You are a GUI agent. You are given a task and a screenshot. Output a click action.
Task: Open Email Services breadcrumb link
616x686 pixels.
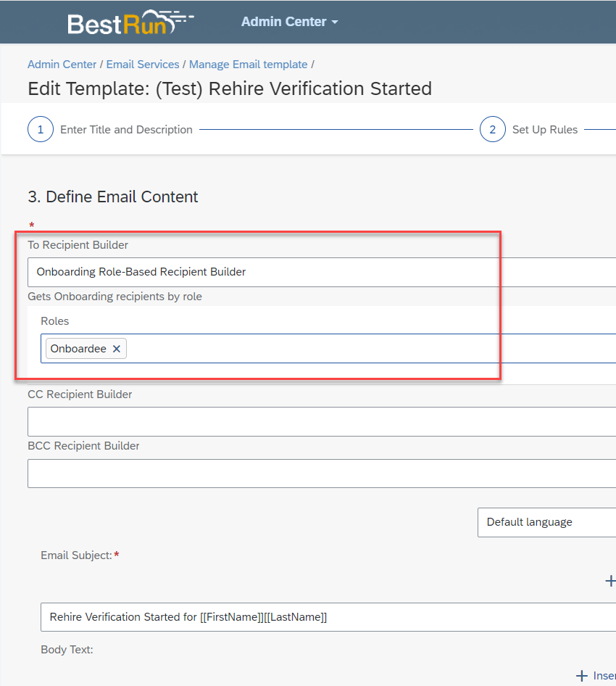point(143,65)
